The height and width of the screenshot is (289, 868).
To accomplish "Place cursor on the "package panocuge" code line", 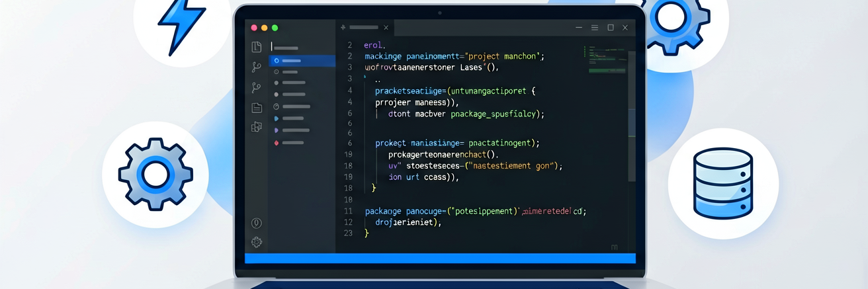I will click(x=476, y=211).
